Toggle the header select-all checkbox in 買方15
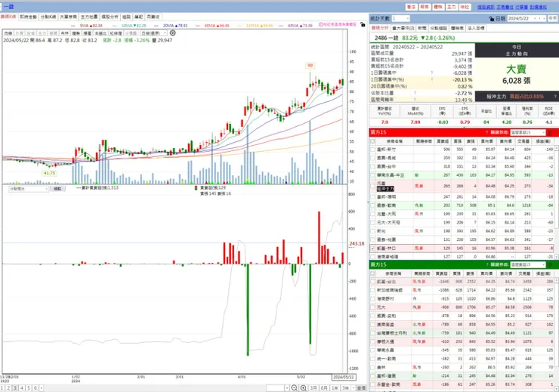Image resolution: width=559 pixels, height=392 pixels. coord(372,141)
